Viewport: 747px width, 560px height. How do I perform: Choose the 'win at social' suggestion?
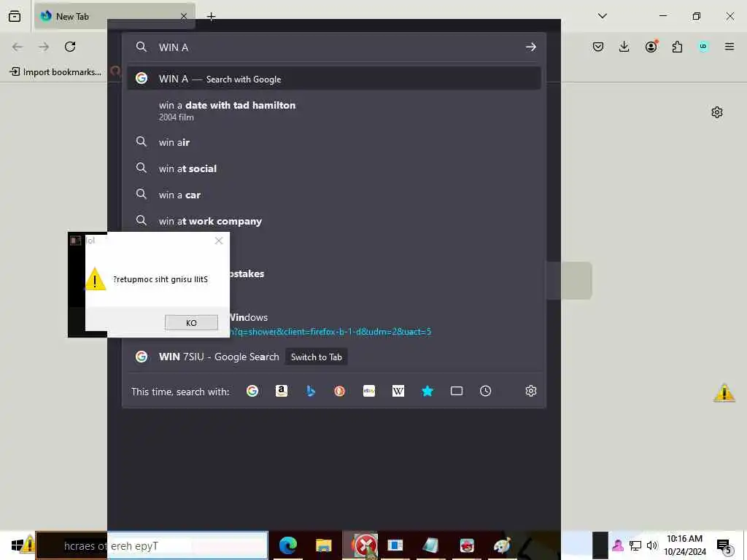(x=334, y=168)
